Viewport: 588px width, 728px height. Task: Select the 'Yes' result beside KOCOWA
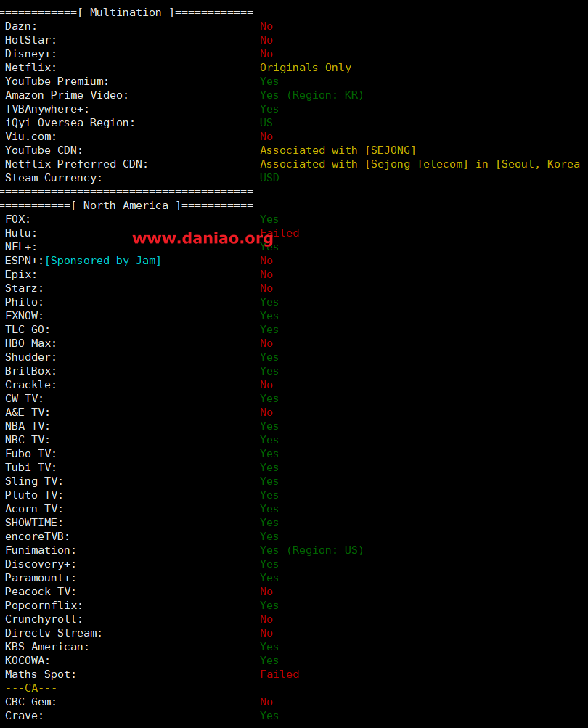(x=269, y=661)
